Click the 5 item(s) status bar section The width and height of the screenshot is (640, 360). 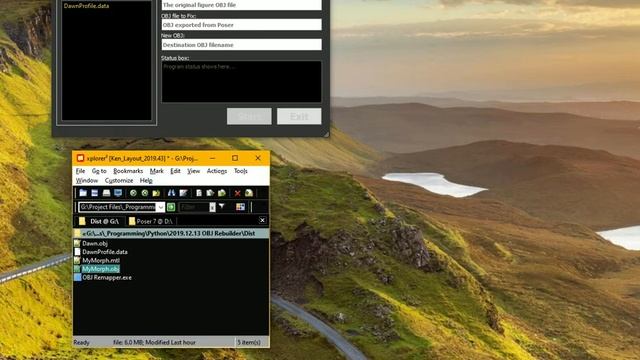click(x=252, y=342)
